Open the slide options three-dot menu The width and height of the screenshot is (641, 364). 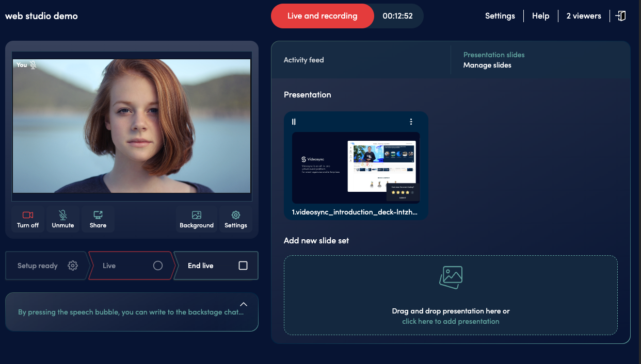point(411,122)
